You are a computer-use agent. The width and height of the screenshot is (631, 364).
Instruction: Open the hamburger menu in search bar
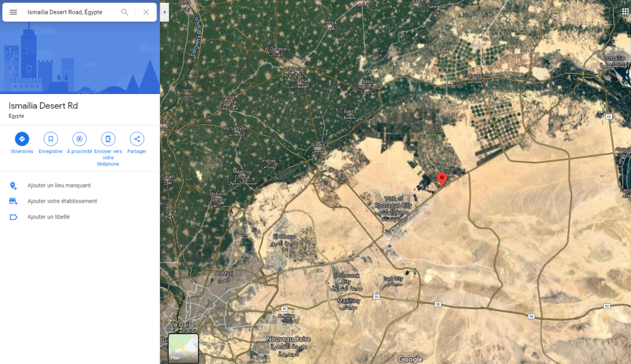pyautogui.click(x=13, y=12)
